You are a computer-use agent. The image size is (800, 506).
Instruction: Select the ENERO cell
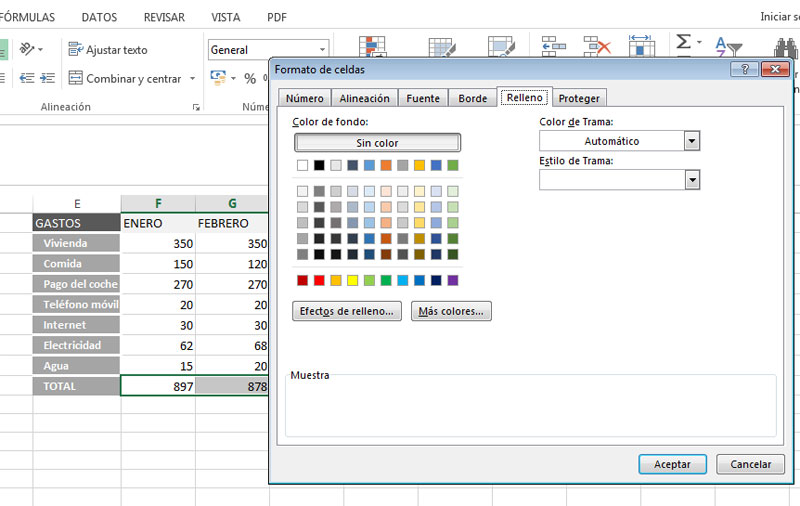point(158,223)
